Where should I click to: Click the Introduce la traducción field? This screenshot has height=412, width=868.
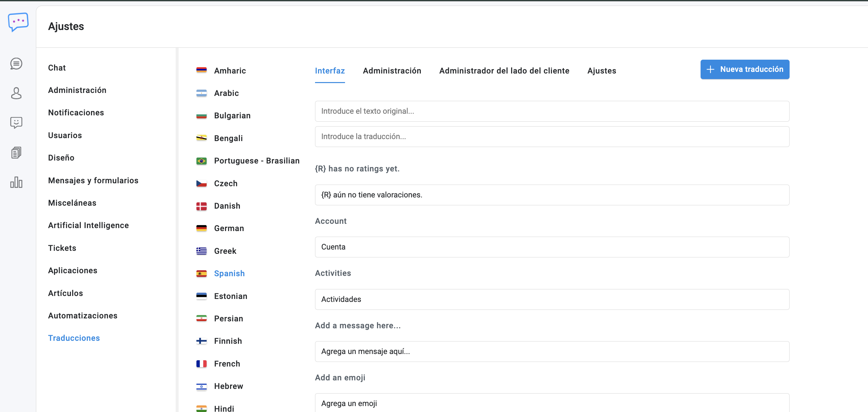[x=552, y=136]
